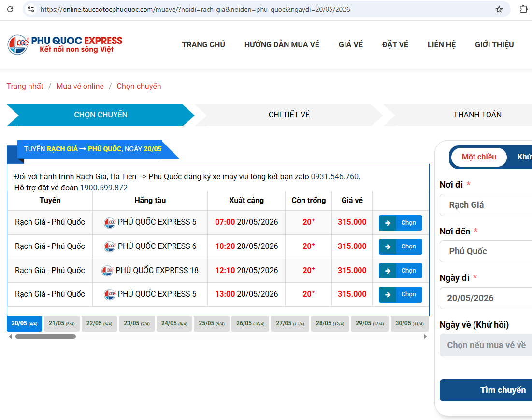The image size is (532, 420).
Task: Click the Chọn chuyến breadcrumb link
Action: [139, 86]
